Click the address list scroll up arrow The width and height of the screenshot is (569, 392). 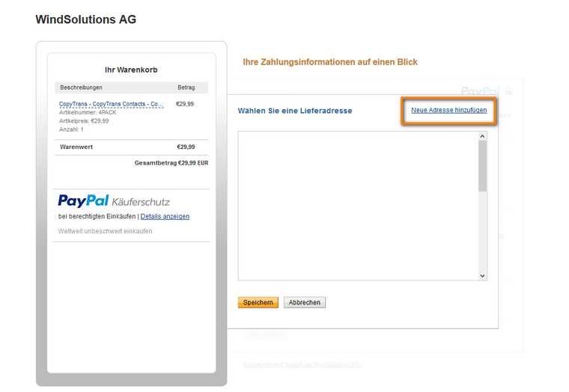coord(482,136)
